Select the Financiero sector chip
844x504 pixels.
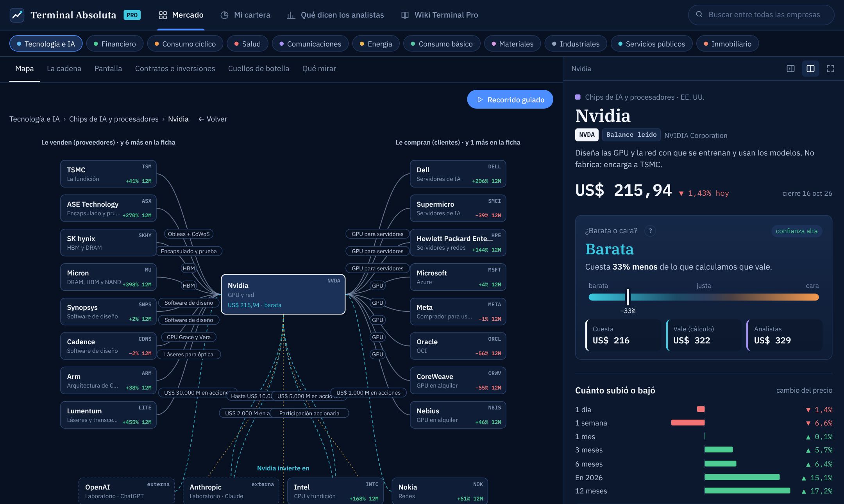coord(114,43)
